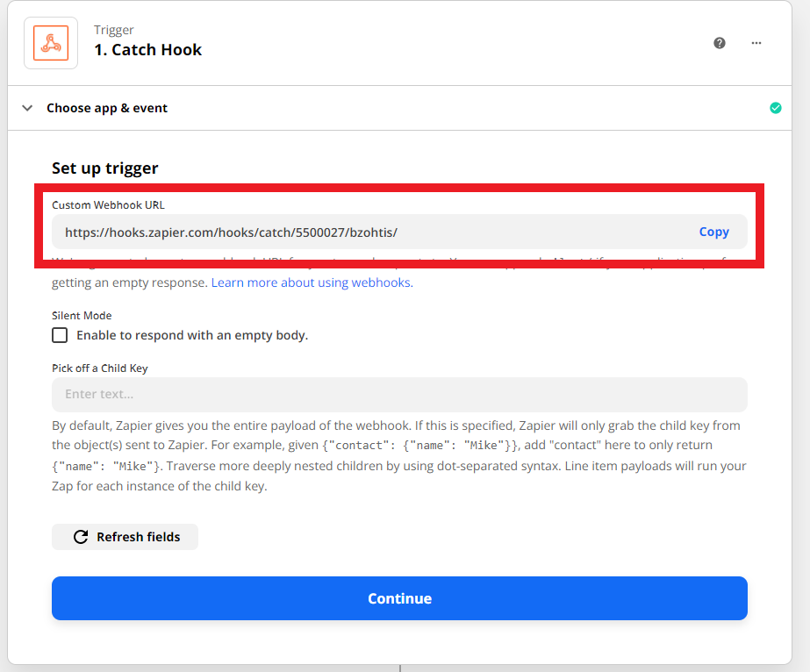Copy the custom webhook URL
Screen dimensions: 810x672
coord(714,232)
